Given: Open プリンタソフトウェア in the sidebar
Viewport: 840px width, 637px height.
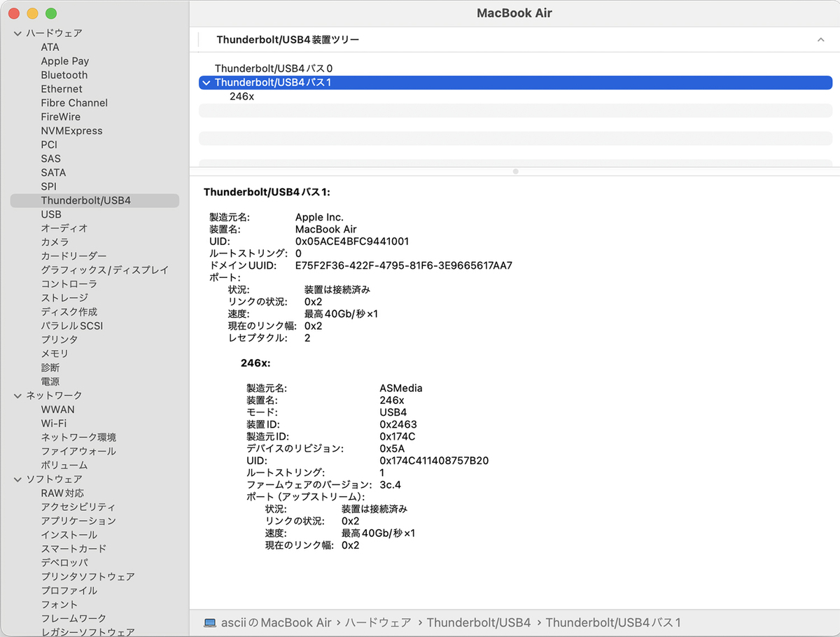Looking at the screenshot, I should click(x=87, y=577).
